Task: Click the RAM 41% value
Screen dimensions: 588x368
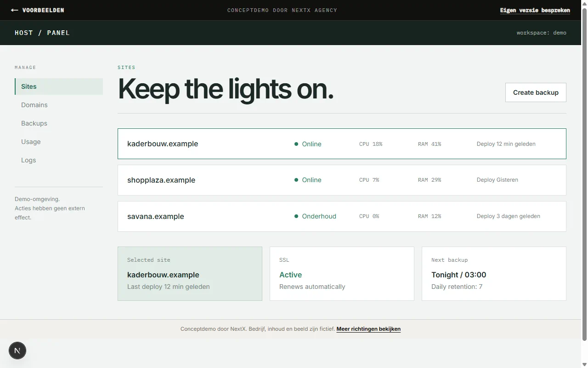Action: coord(430,144)
